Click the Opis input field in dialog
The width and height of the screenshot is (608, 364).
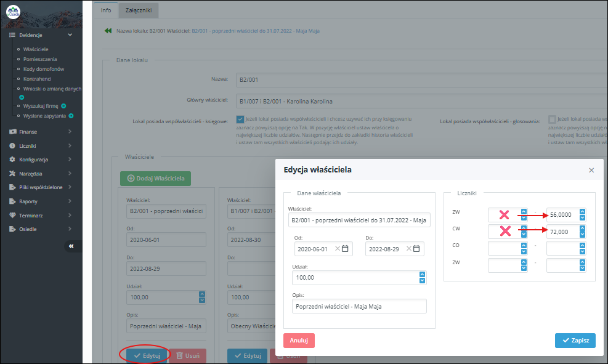coord(359,306)
